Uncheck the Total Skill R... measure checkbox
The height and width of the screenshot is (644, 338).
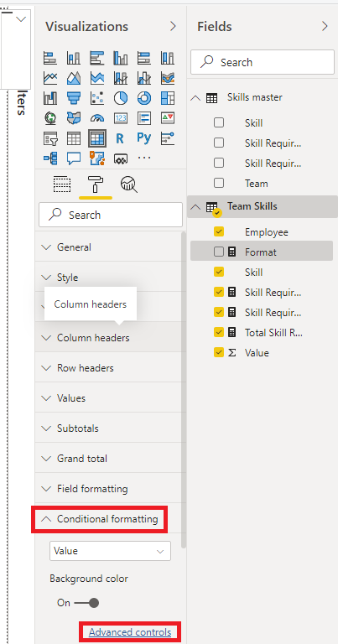219,332
